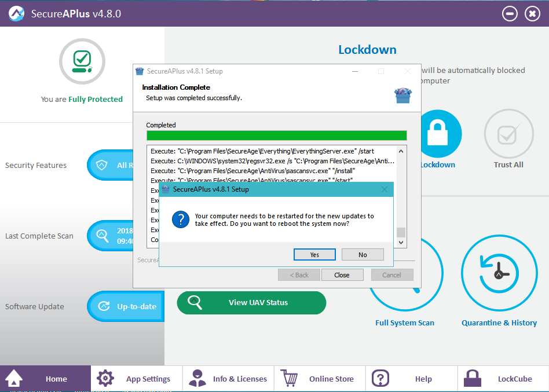Screen dimensions: 549x392
Task: Click the Info & Licenses person icon
Action: coord(197,378)
